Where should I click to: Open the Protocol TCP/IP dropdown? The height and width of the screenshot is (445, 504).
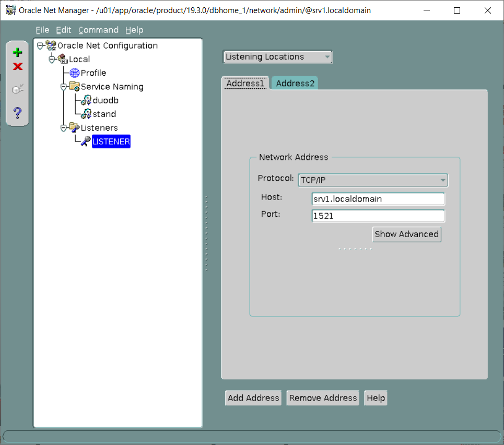point(372,180)
